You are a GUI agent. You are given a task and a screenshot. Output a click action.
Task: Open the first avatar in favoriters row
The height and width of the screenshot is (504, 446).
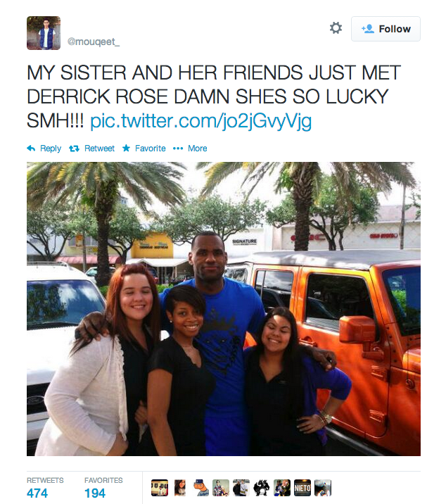point(160,488)
